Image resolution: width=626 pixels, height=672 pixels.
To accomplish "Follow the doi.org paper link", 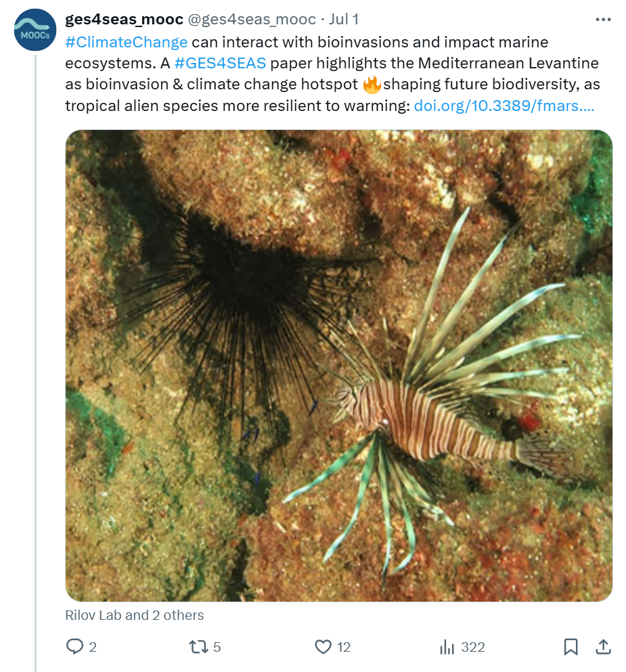I will click(x=504, y=106).
